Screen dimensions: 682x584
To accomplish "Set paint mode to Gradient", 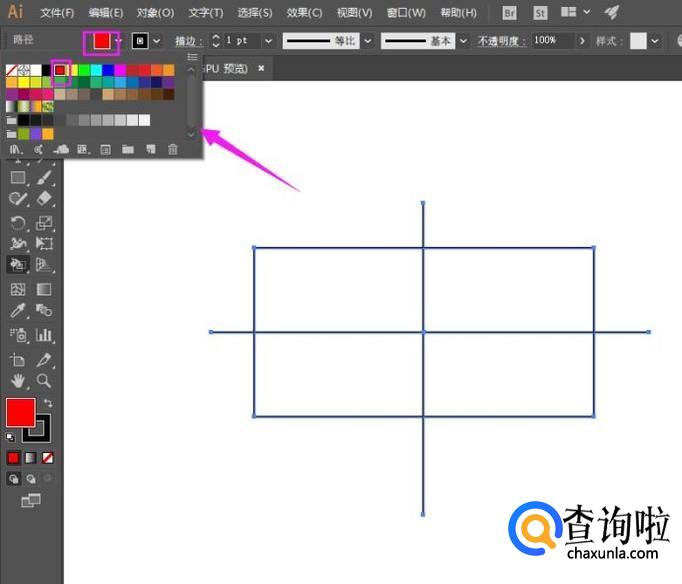I will click(x=30, y=457).
